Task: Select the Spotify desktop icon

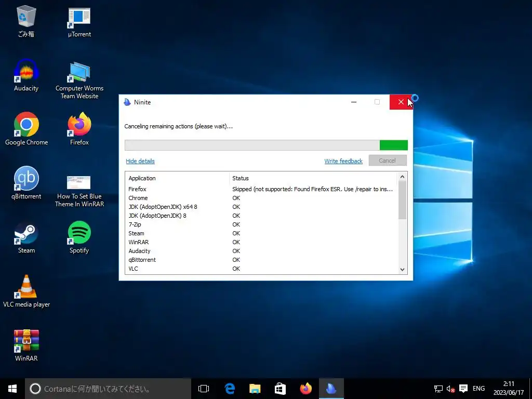Action: click(79, 237)
